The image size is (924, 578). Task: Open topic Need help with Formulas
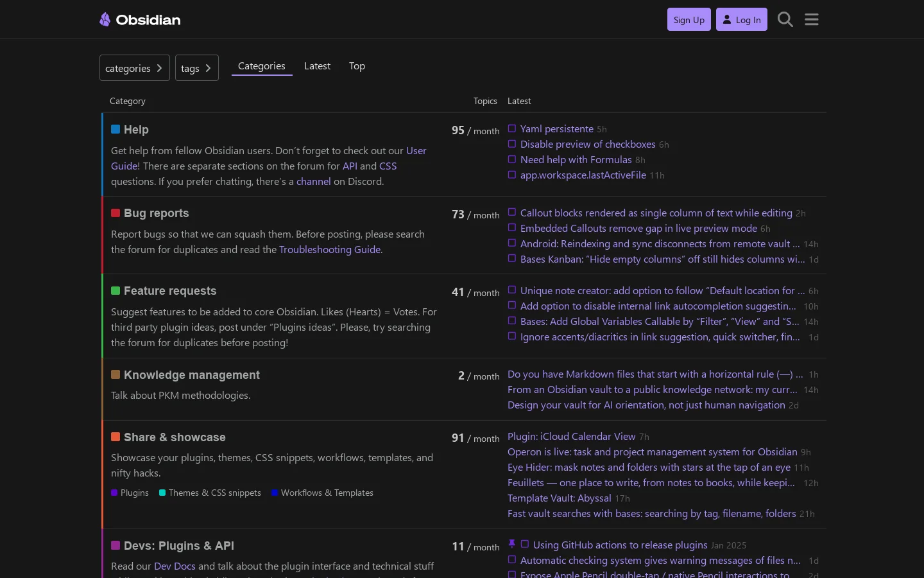click(576, 159)
